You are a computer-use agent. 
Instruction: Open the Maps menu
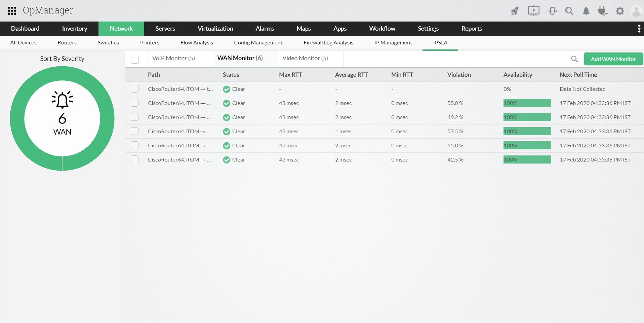[x=304, y=29]
